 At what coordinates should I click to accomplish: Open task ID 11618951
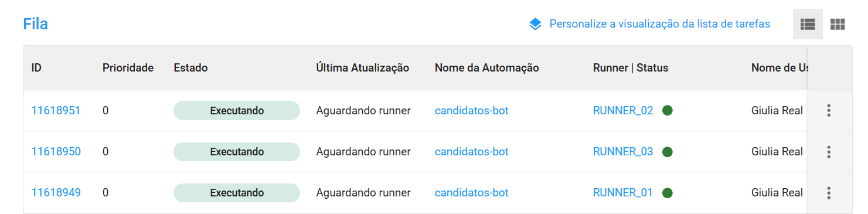click(x=56, y=110)
